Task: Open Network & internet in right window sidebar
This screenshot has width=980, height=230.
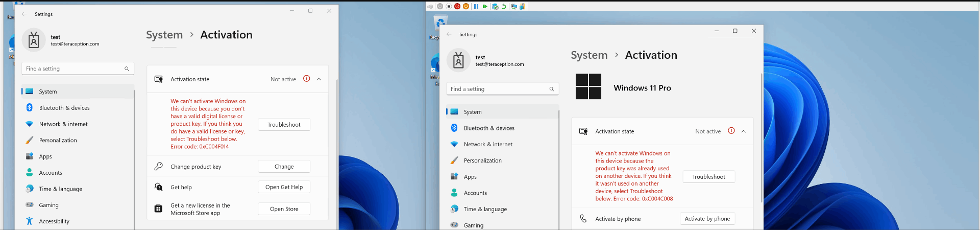Action: pyautogui.click(x=502, y=145)
